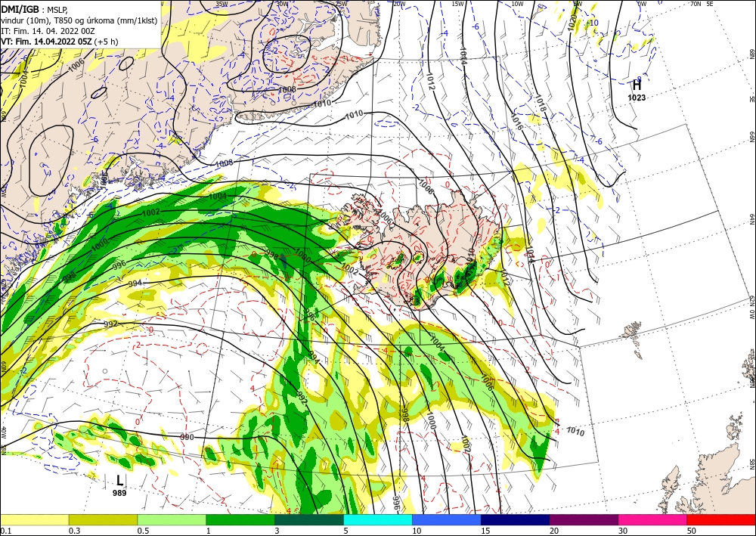Select the '989' low pressure value
This screenshot has height=536, width=756.
coord(119,493)
